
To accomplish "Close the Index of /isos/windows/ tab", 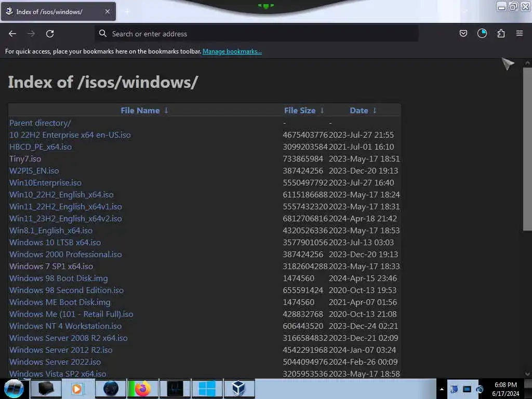I will [x=108, y=11].
